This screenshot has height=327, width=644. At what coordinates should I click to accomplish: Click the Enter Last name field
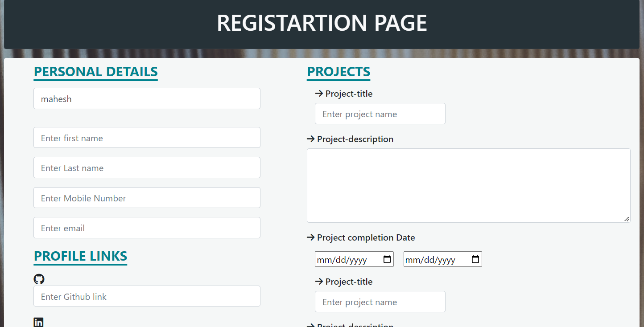tap(147, 168)
